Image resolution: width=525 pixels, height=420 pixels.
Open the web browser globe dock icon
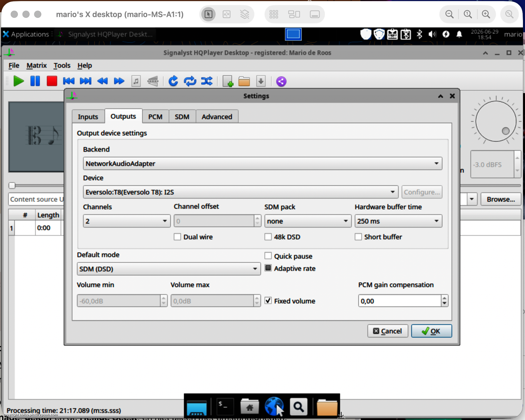(x=274, y=406)
